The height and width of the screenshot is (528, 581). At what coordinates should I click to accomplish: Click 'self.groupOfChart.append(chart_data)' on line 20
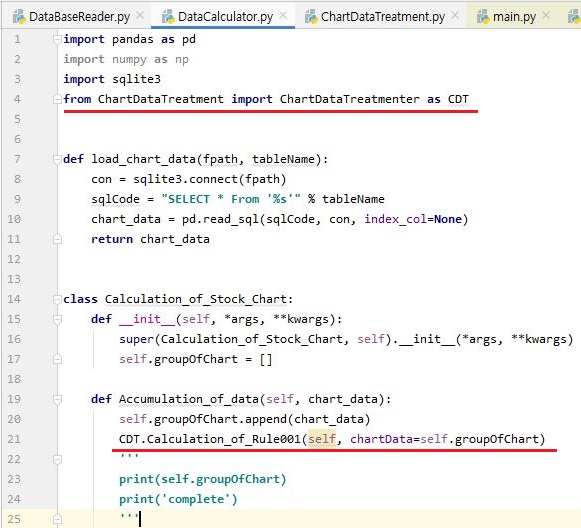245,419
